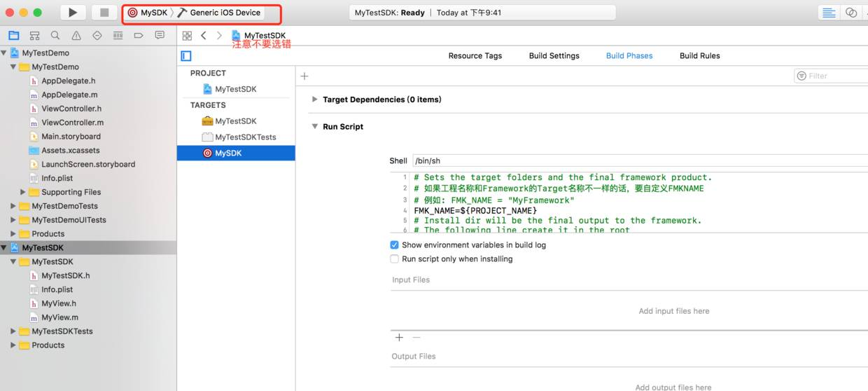Switch to the Assistant editor (overlapping circles)
868x391 pixels.
point(851,13)
